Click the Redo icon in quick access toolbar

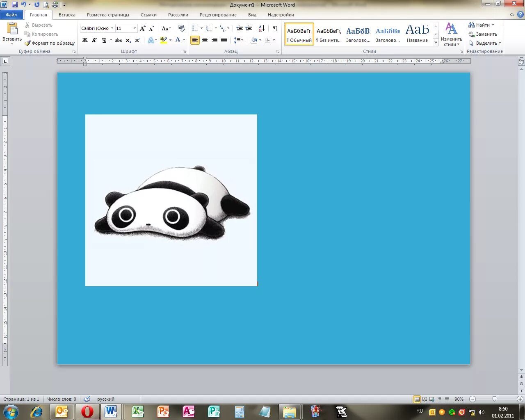[37, 5]
